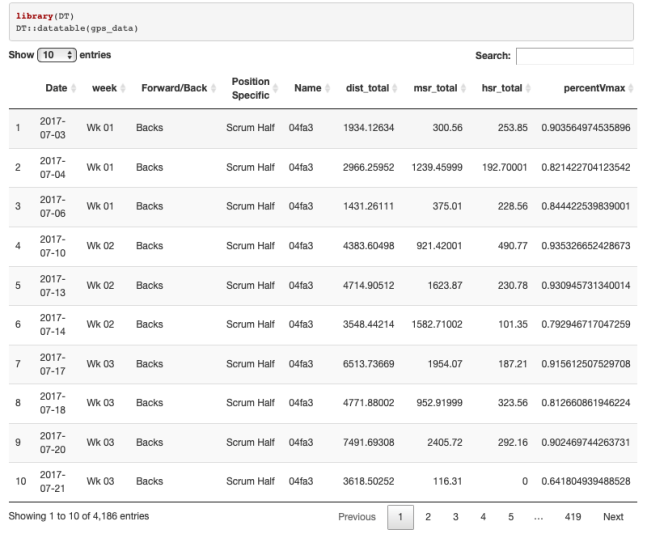The width and height of the screenshot is (647, 534).
Task: Click hsr_total value 253.85
Action: (512, 128)
